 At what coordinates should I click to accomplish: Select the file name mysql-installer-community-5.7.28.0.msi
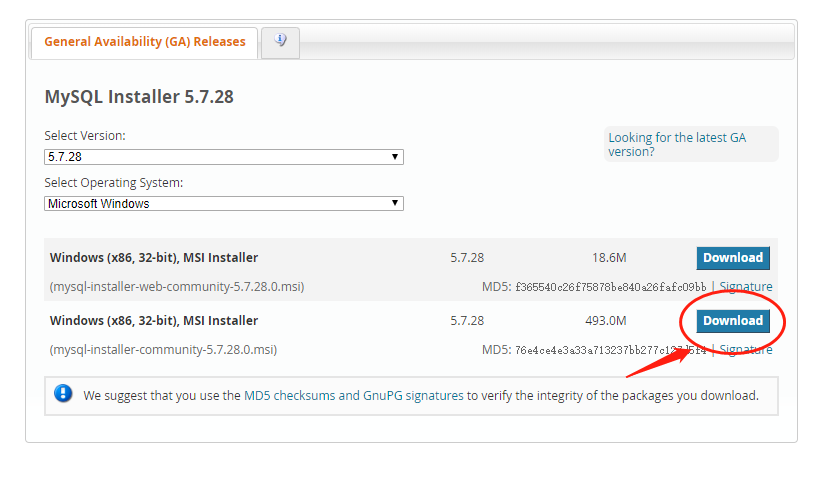[163, 350]
